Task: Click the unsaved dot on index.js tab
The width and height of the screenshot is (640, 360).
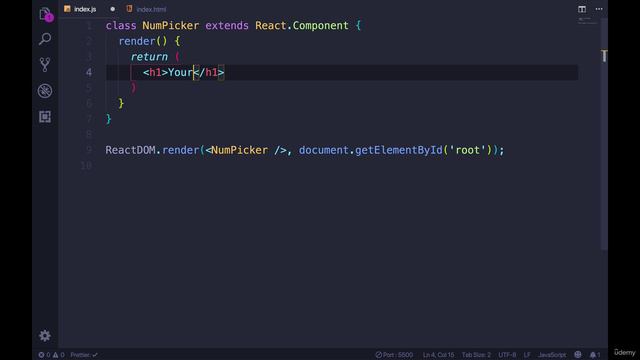Action: click(113, 9)
